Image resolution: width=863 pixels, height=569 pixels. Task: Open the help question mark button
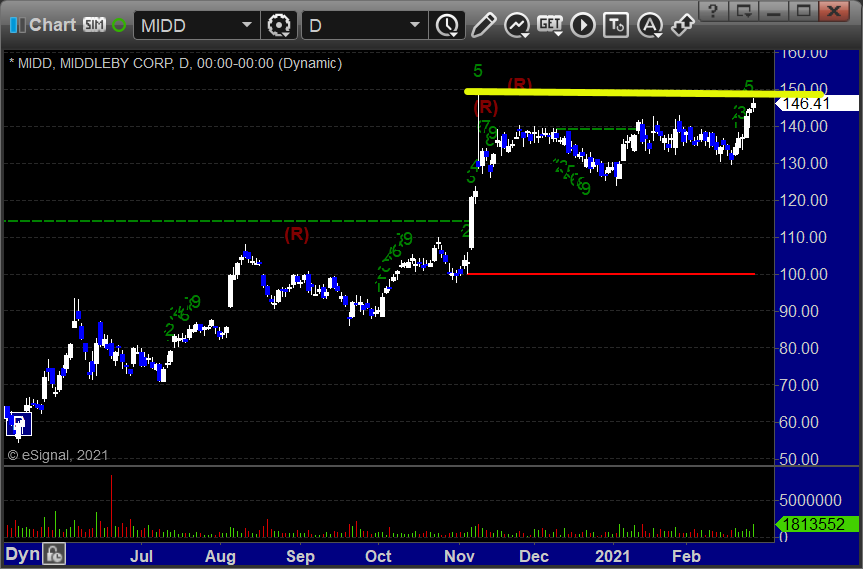[713, 10]
